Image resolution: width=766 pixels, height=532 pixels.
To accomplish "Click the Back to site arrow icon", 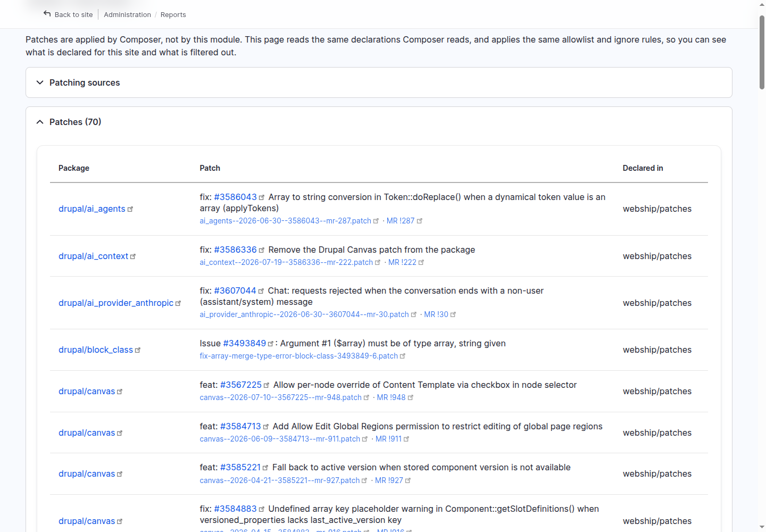I will (x=47, y=14).
